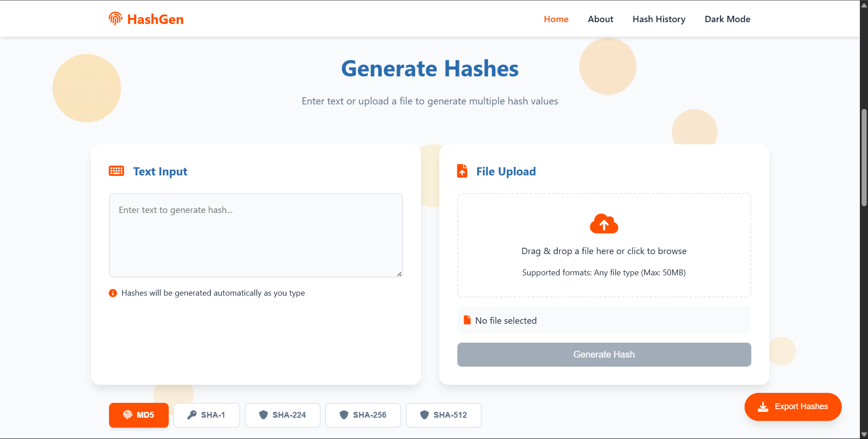This screenshot has width=868, height=439.
Task: Click the file icon next to No file selected
Action: 467,320
